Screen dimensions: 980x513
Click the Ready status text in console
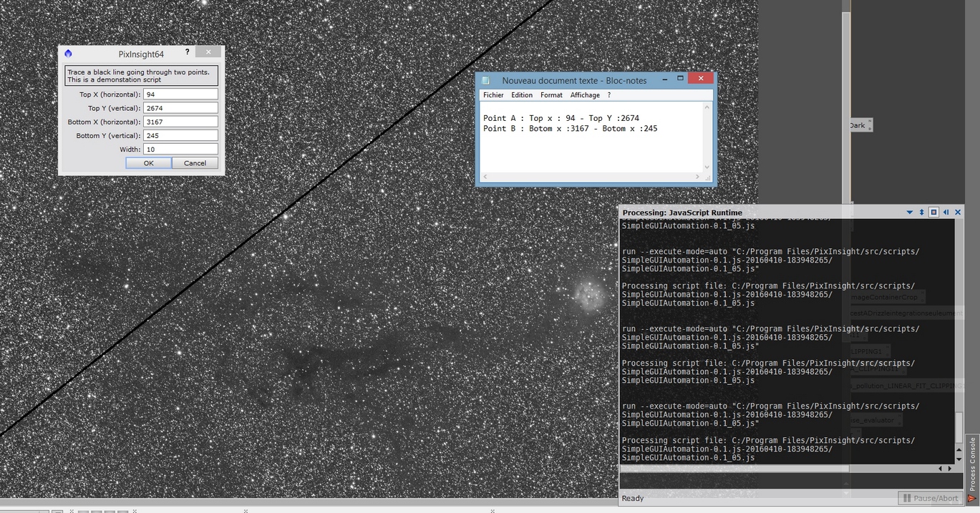tap(633, 498)
